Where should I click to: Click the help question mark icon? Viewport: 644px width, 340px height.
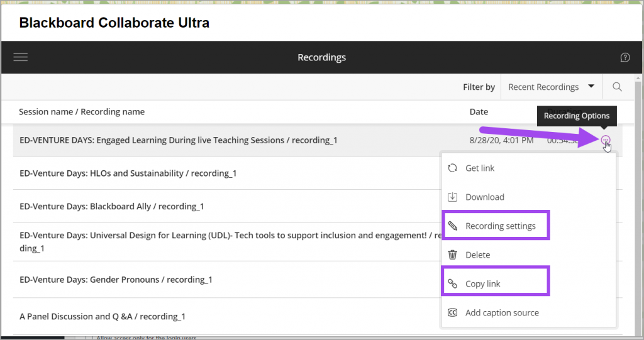(x=625, y=57)
